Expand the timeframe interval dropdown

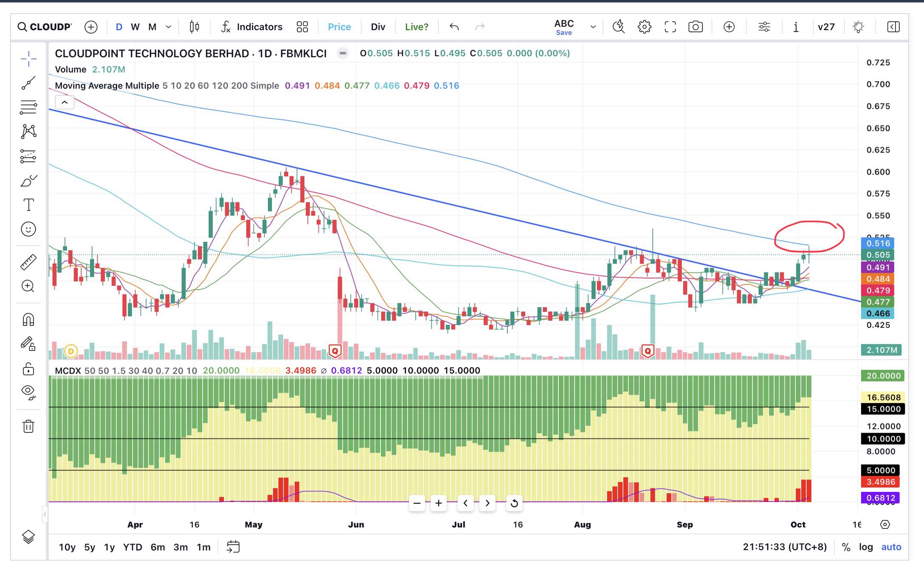169,27
